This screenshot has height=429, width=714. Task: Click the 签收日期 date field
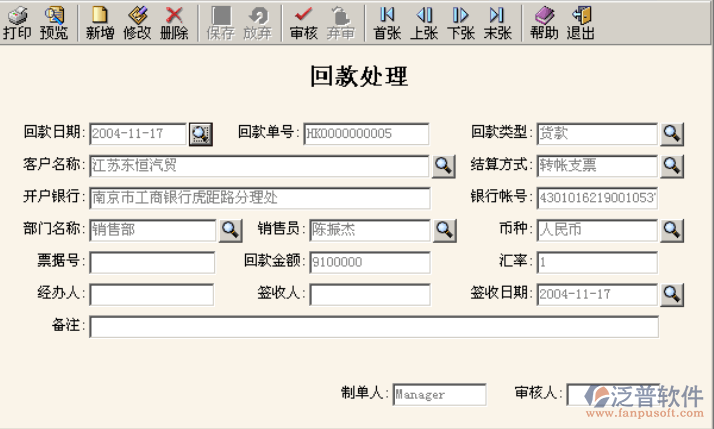point(597,295)
